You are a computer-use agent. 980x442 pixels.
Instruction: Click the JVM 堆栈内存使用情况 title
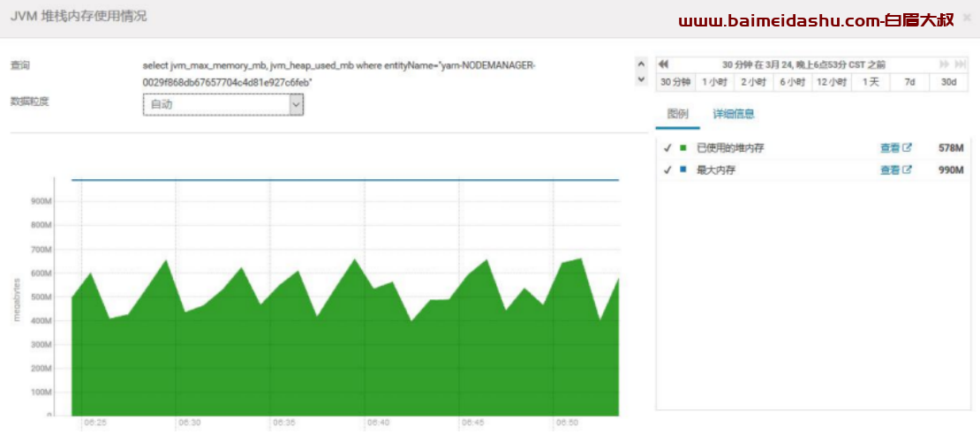point(79,17)
